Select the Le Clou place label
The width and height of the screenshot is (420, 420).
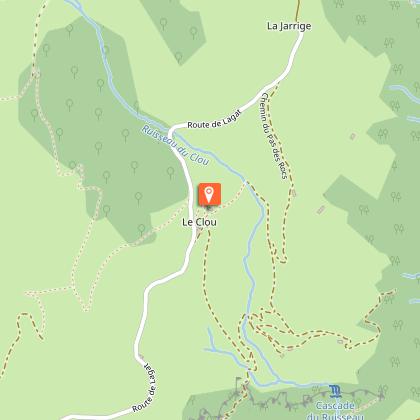point(199,222)
